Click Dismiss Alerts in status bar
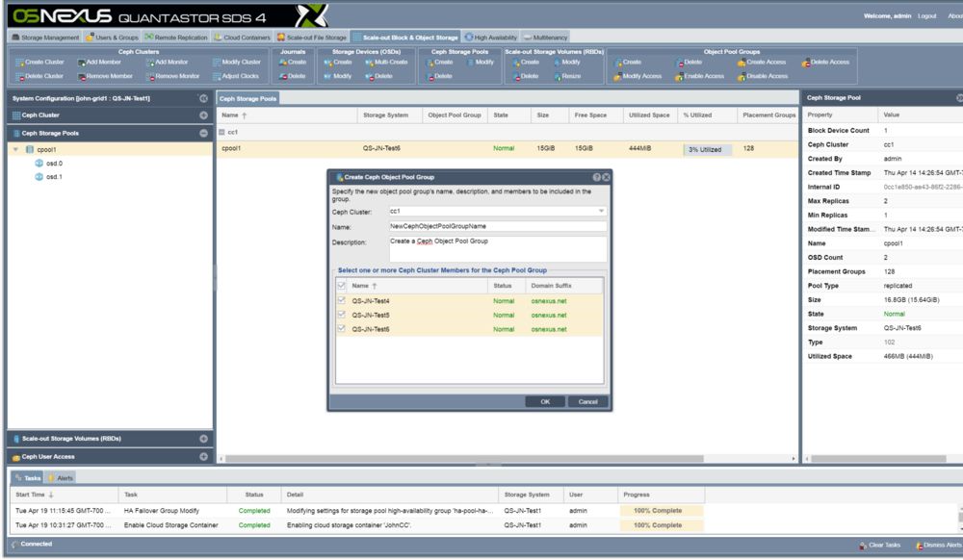Image resolution: width=963 pixels, height=560 pixels. [938, 546]
